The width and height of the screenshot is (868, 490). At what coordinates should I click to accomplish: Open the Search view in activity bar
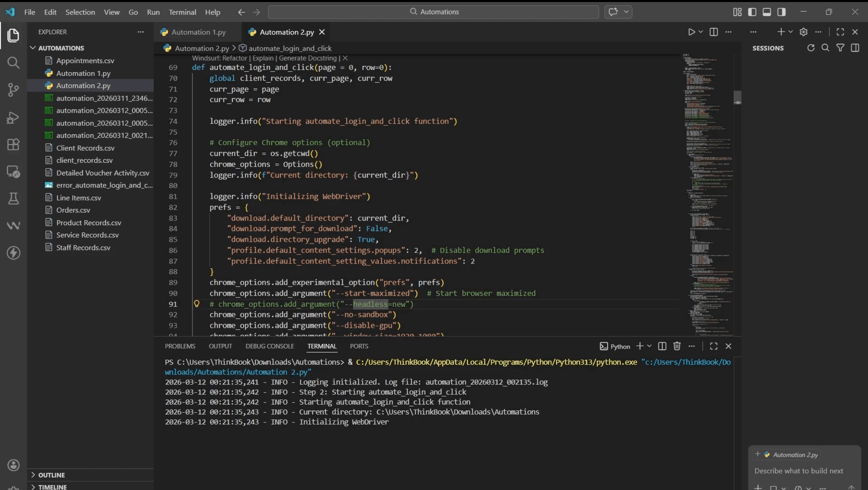click(13, 63)
